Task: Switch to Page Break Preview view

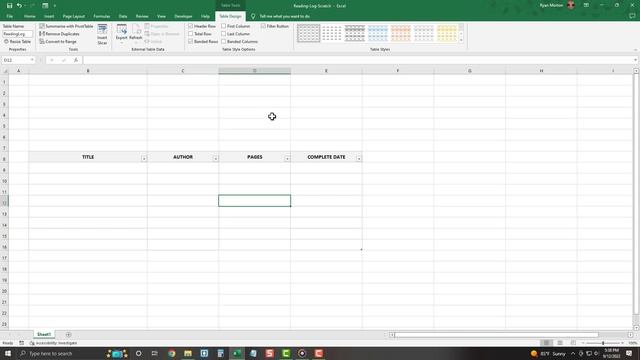Action: pyautogui.click(x=573, y=343)
